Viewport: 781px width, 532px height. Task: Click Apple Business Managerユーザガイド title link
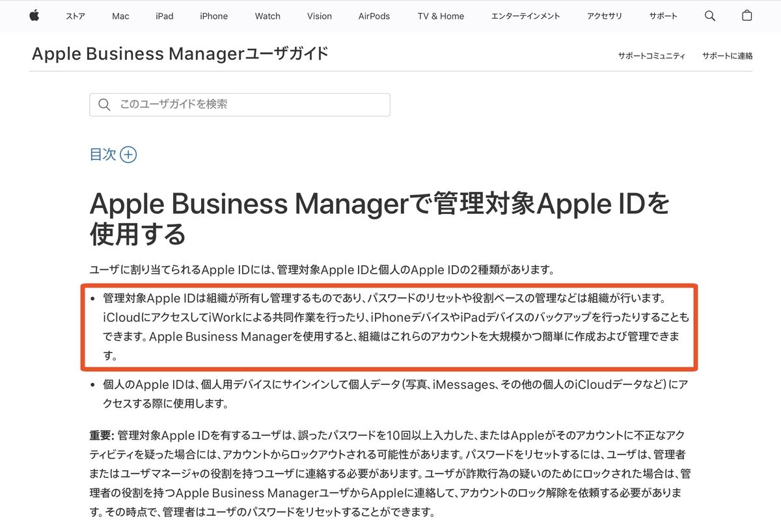coord(180,53)
